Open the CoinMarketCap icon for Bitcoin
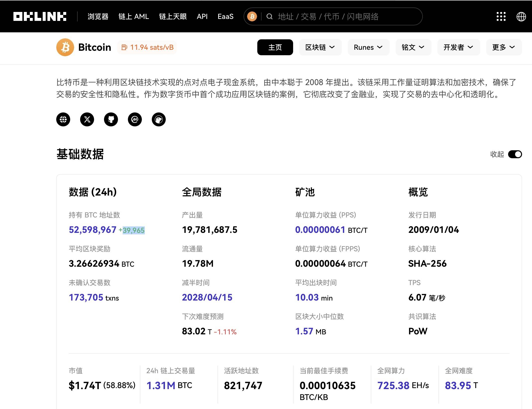Image resolution: width=532 pixels, height=409 pixels. [x=135, y=120]
